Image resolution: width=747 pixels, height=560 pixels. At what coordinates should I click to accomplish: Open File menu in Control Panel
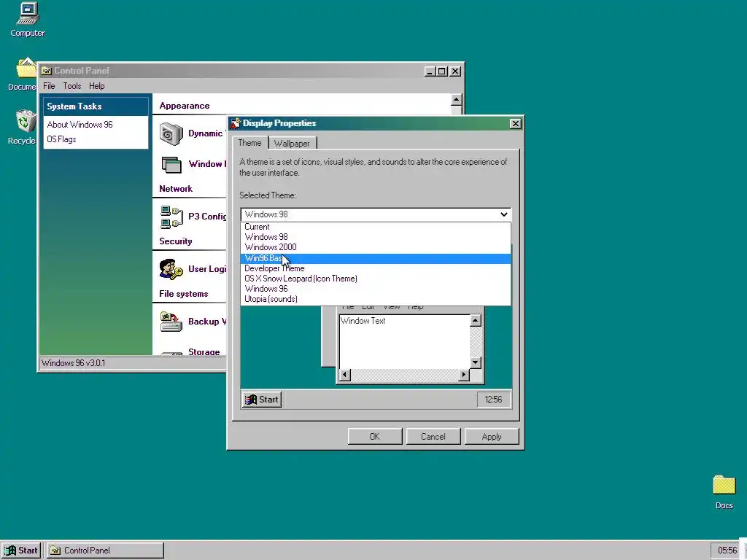[x=49, y=86]
